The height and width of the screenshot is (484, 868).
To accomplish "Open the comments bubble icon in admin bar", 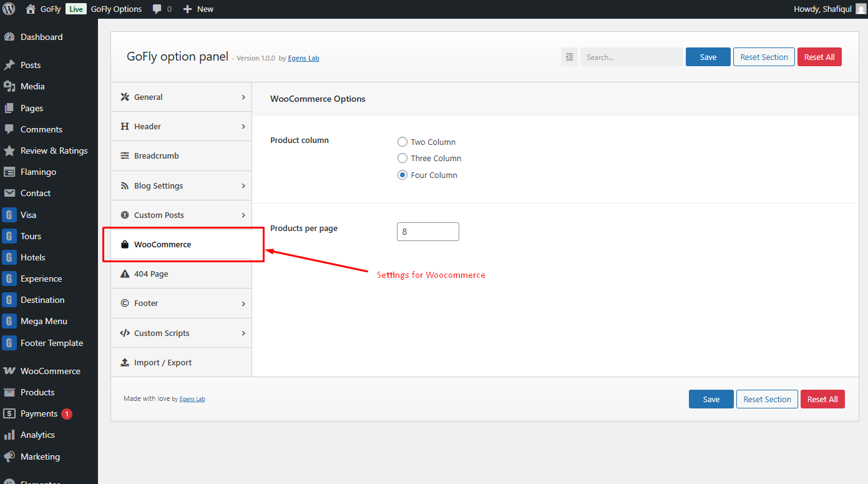I will pos(157,9).
